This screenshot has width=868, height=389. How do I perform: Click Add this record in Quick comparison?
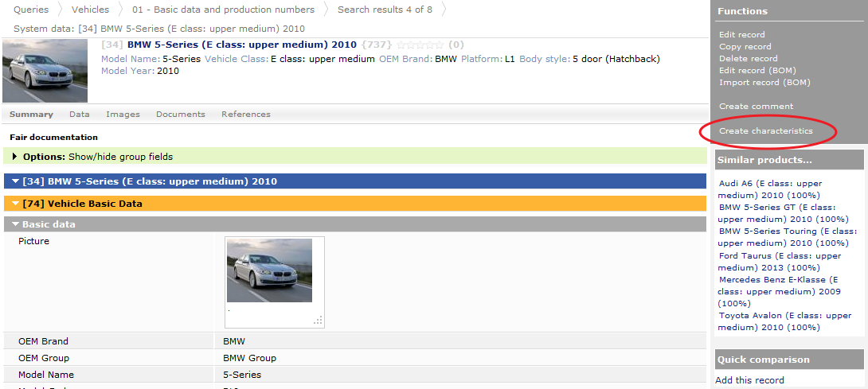749,380
